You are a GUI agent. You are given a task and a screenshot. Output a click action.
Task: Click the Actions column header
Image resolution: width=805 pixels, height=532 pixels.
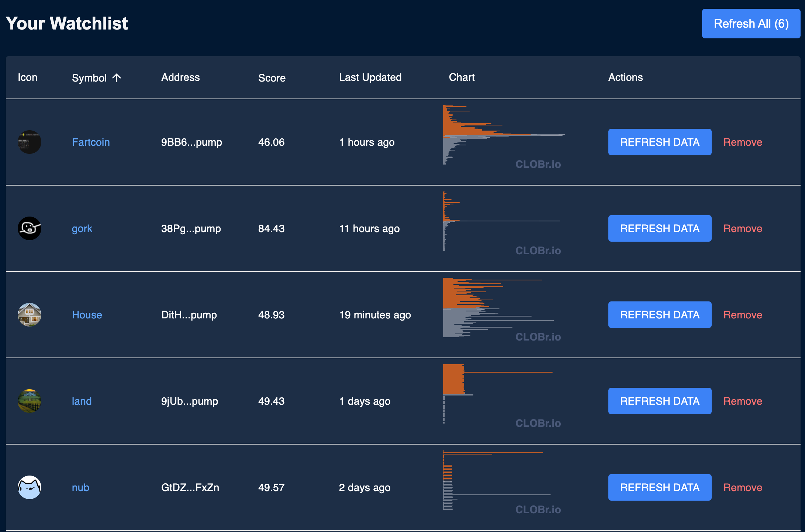click(625, 77)
